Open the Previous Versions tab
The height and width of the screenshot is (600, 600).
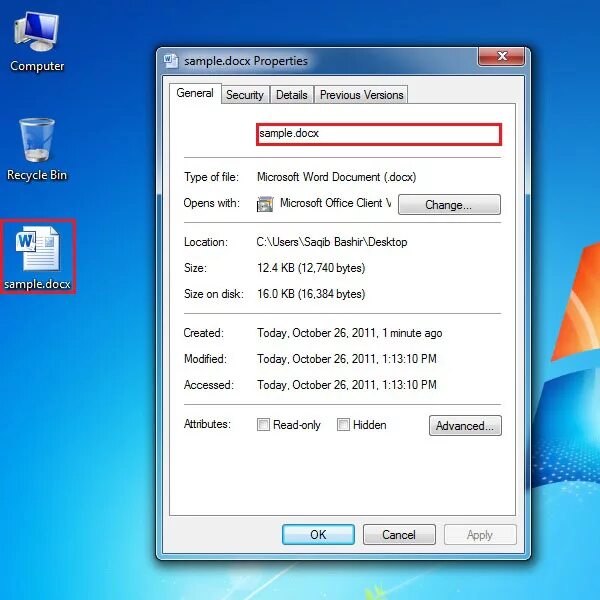362,95
